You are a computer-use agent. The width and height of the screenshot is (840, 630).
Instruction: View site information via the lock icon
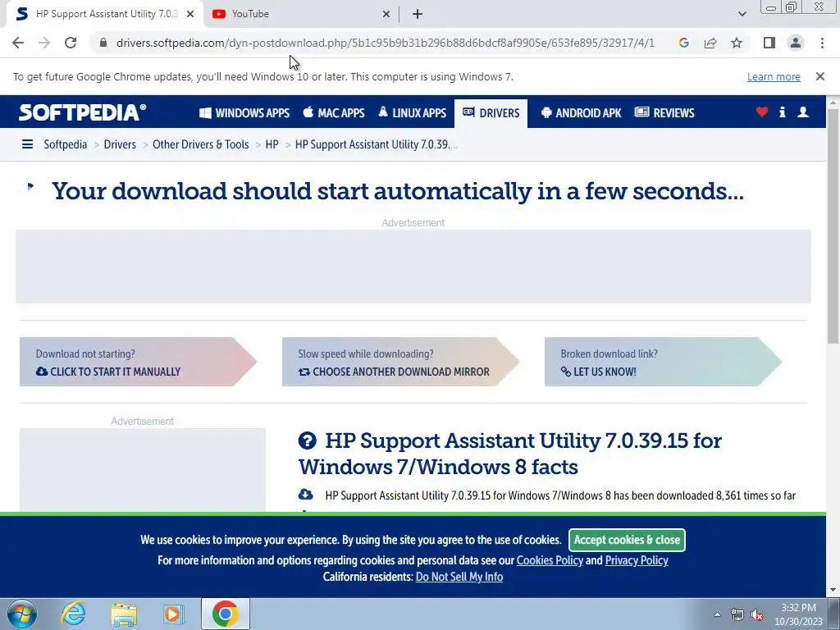pos(103,43)
